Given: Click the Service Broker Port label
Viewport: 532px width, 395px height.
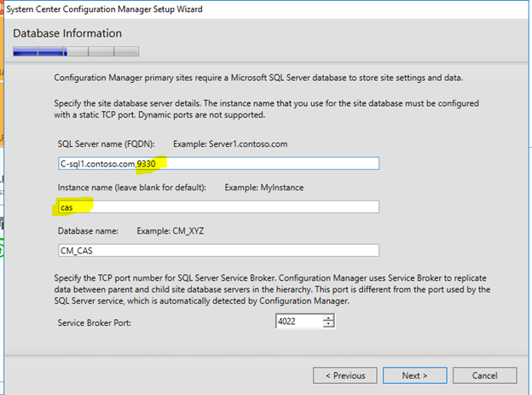Looking at the screenshot, I should click(x=94, y=322).
